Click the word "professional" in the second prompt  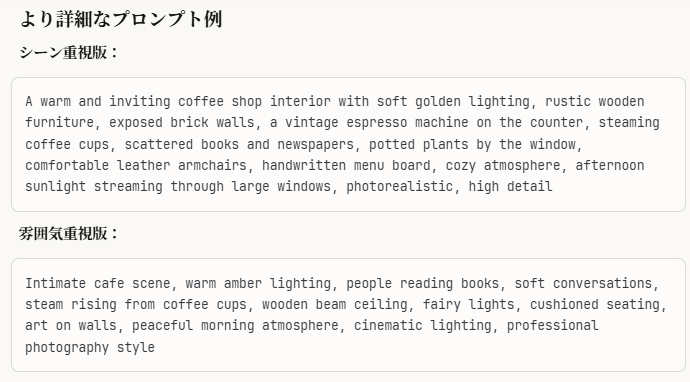[x=552, y=325]
